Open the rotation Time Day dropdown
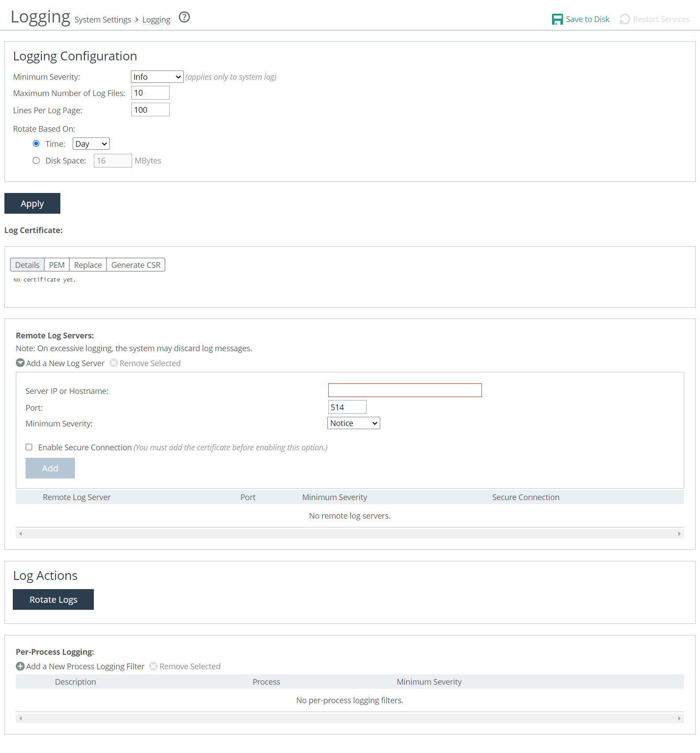The width and height of the screenshot is (700, 753). (91, 144)
